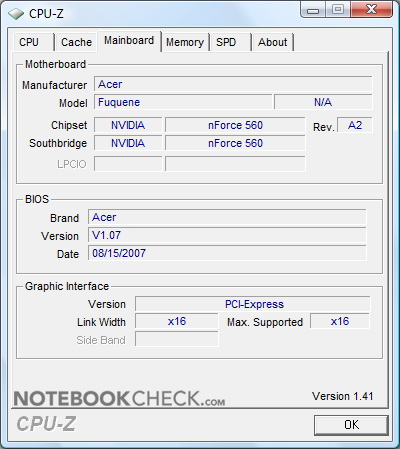Screen dimensions: 400x449
Task: Open the Memory tab
Action: [x=185, y=42]
